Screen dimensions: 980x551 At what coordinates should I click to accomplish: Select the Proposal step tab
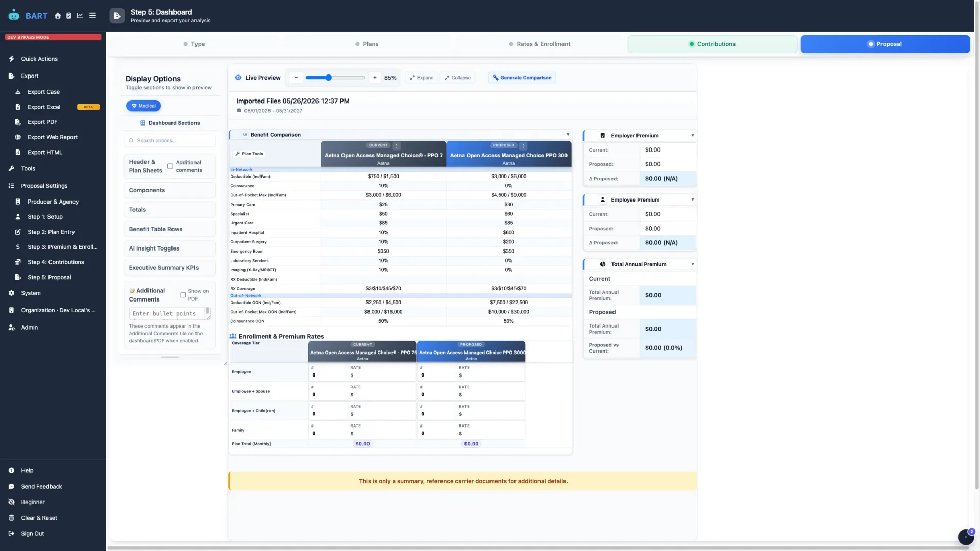point(885,44)
